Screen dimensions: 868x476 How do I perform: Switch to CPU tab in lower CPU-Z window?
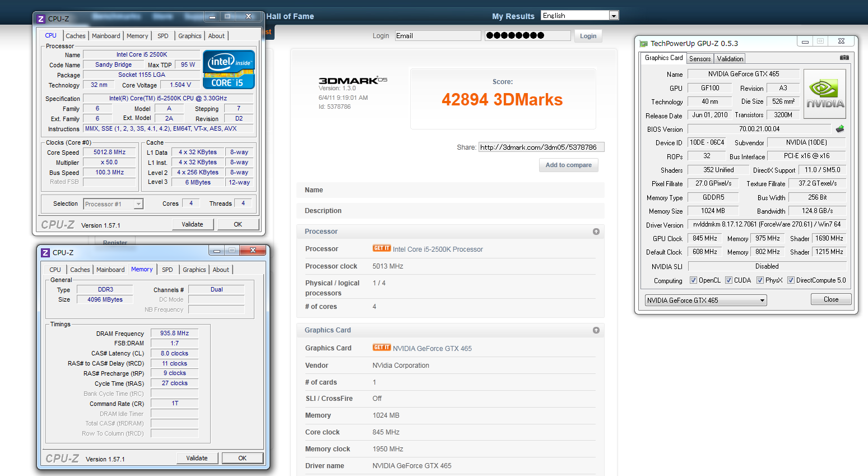tap(55, 270)
